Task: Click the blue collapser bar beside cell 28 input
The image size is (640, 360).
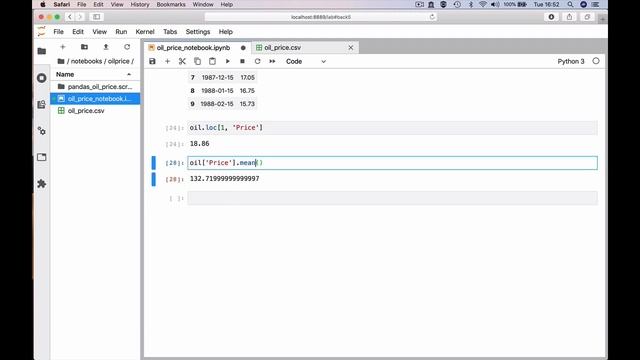Action: [x=153, y=162]
